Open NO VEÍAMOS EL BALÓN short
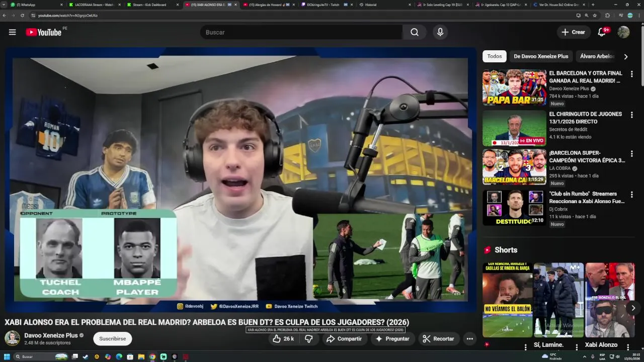The width and height of the screenshot is (644, 362). pyautogui.click(x=507, y=300)
